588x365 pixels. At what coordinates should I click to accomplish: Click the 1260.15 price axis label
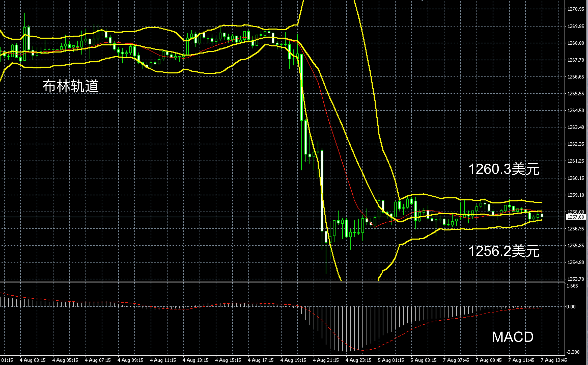tap(576, 178)
